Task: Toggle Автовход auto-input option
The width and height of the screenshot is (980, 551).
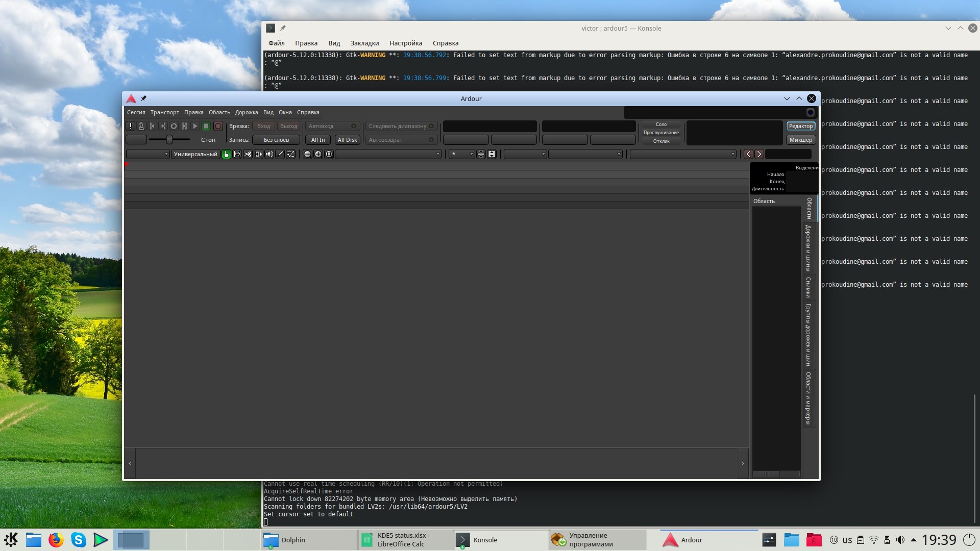Action: coord(332,126)
